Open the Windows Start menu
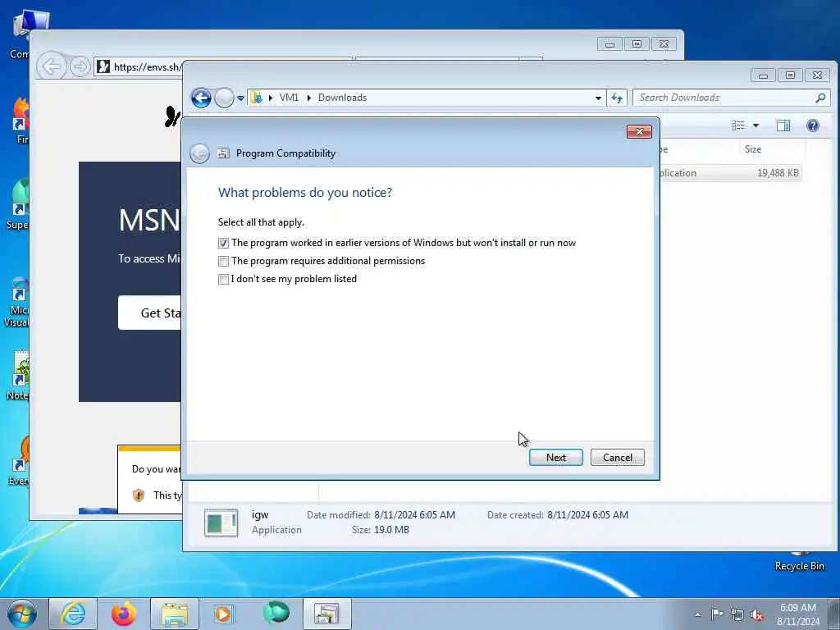The width and height of the screenshot is (840, 630). tap(22, 614)
